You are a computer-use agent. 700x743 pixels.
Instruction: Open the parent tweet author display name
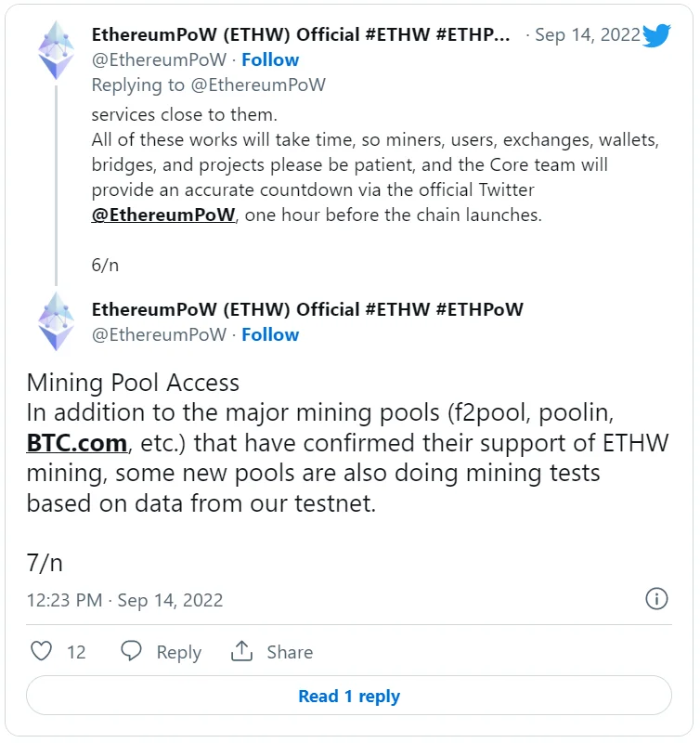click(x=301, y=35)
